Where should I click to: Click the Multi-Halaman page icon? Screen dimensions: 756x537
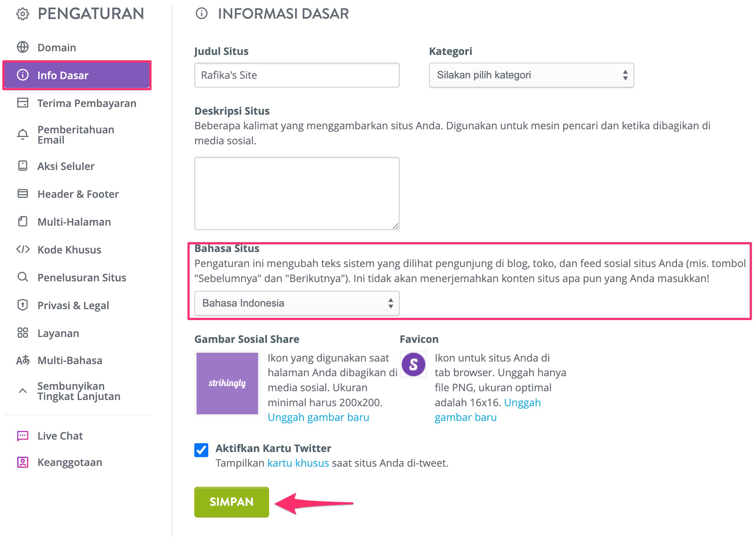tap(23, 221)
